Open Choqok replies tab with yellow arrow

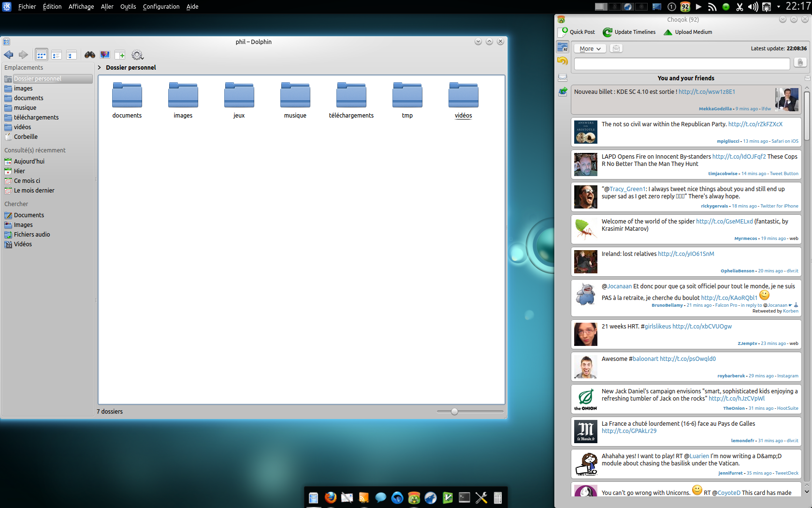tap(563, 61)
